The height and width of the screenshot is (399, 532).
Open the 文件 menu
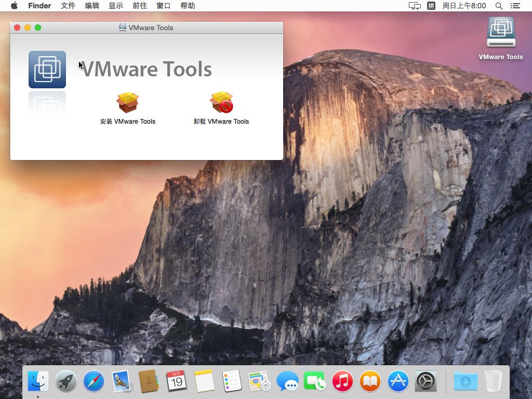68,6
